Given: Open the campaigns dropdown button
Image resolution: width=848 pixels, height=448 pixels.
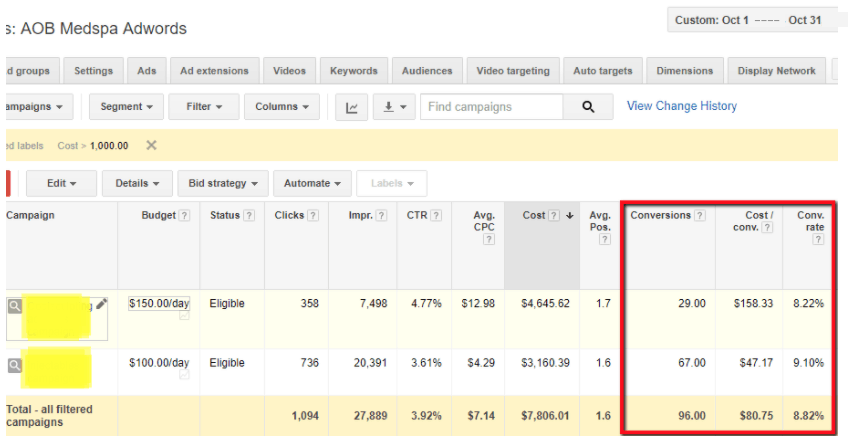Looking at the screenshot, I should tap(38, 107).
